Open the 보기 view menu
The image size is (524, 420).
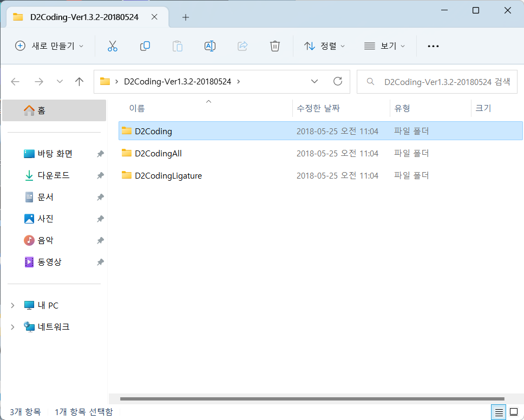click(x=385, y=46)
